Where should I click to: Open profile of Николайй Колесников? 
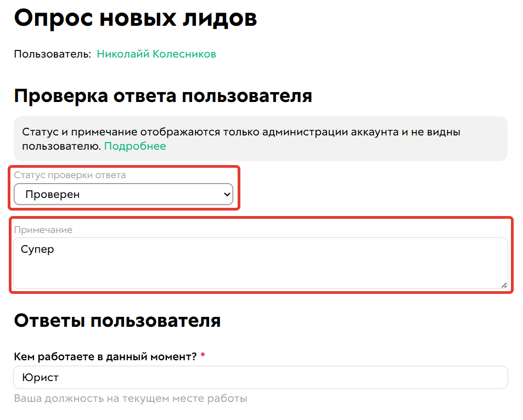pos(155,54)
